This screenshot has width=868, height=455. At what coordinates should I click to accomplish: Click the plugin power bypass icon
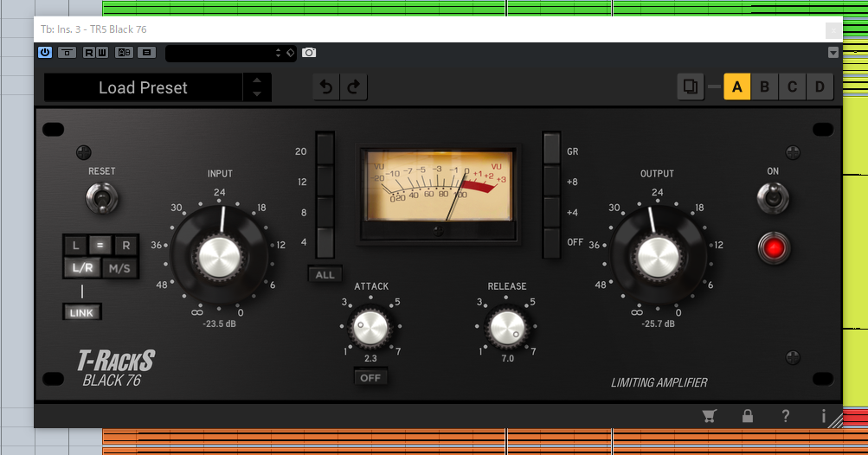(x=45, y=53)
